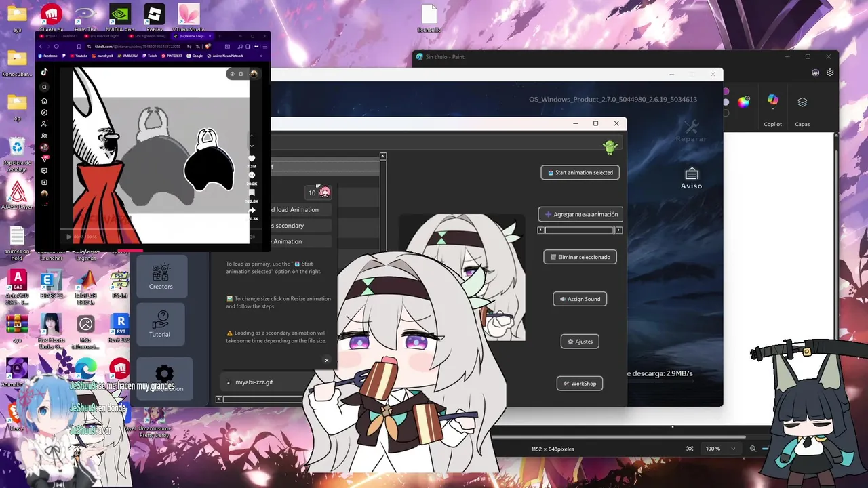The image size is (868, 488).
Task: Click Paint fit-to-window icon in status bar
Action: click(x=690, y=449)
